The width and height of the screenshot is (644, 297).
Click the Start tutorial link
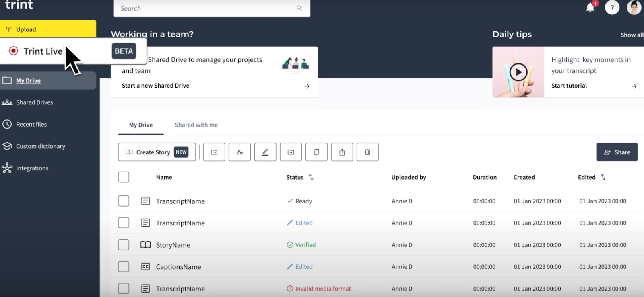pos(569,86)
